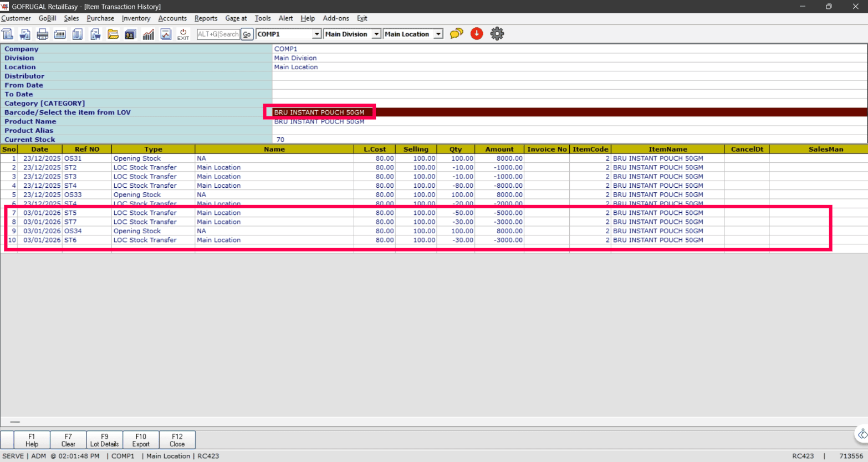
Task: Click the printer icon in toolbar
Action: tap(42, 34)
